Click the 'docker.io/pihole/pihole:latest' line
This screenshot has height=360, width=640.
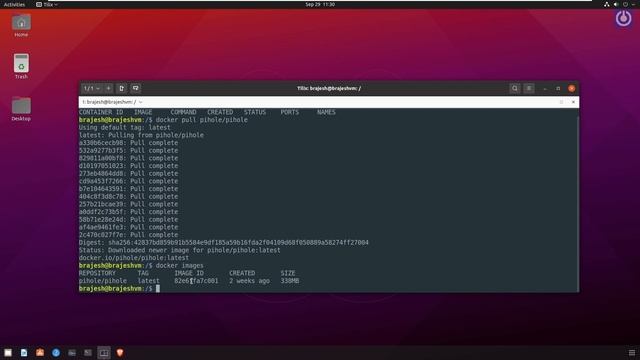tap(134, 258)
